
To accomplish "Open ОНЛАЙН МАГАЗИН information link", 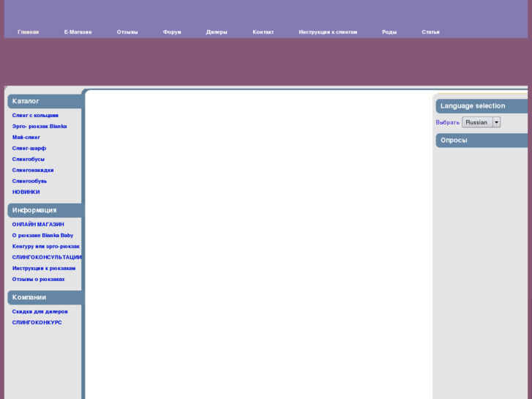I will pos(38,225).
